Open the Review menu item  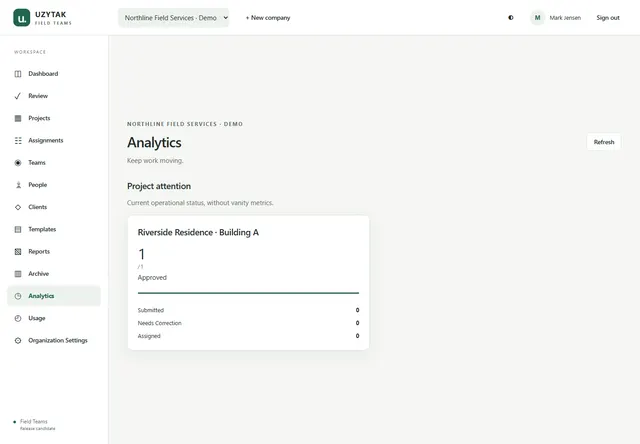[38, 96]
